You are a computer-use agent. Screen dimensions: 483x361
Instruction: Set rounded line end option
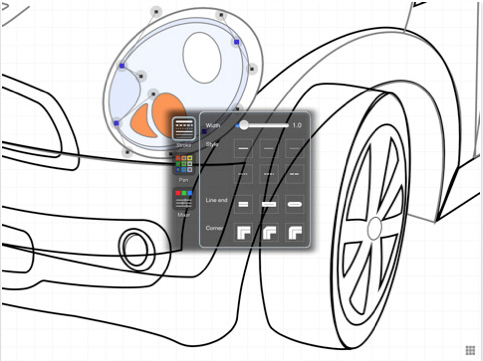pyautogui.click(x=295, y=204)
